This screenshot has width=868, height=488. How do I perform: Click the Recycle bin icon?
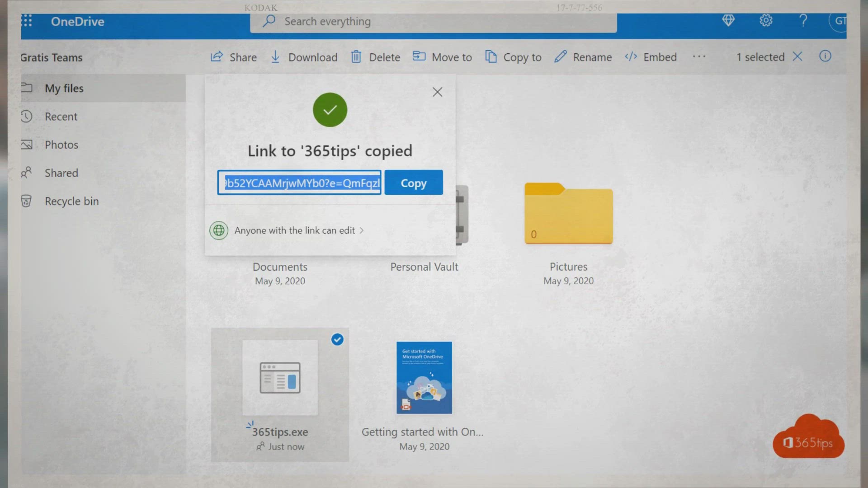[26, 201]
